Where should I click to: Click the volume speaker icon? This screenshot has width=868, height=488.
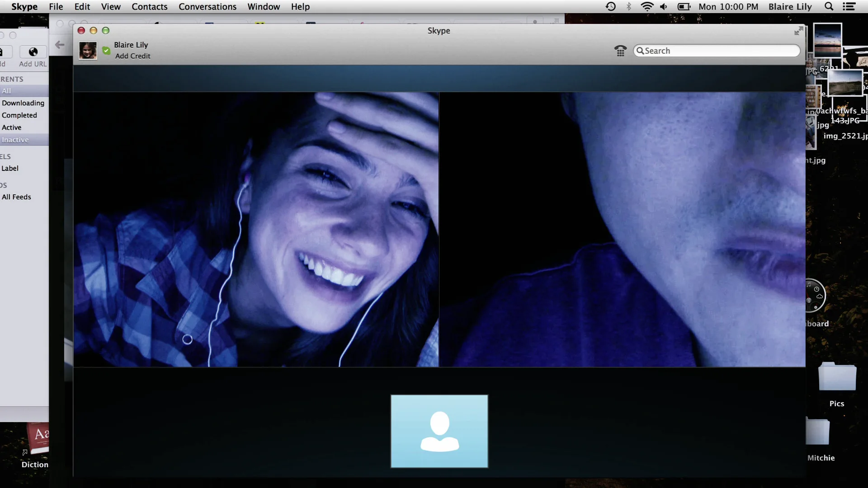pyautogui.click(x=664, y=7)
